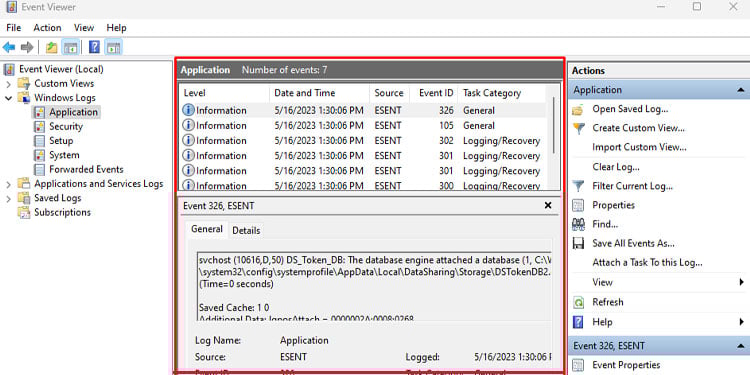The image size is (750, 375).
Task: Click the event description text box
Action: 375,286
